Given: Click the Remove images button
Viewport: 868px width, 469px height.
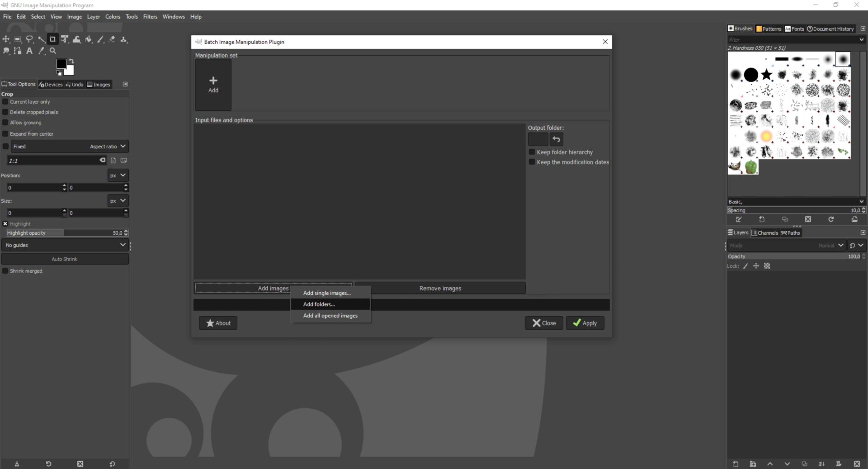Looking at the screenshot, I should (440, 288).
